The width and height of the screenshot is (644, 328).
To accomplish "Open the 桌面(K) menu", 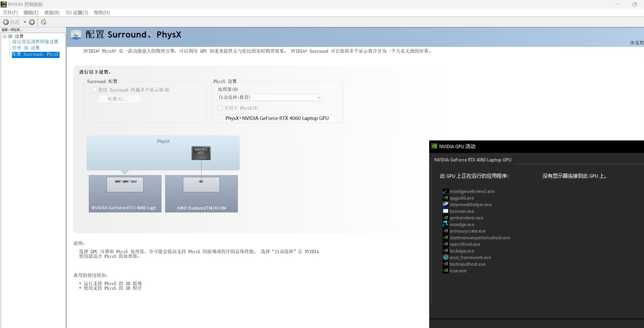I will (x=52, y=12).
